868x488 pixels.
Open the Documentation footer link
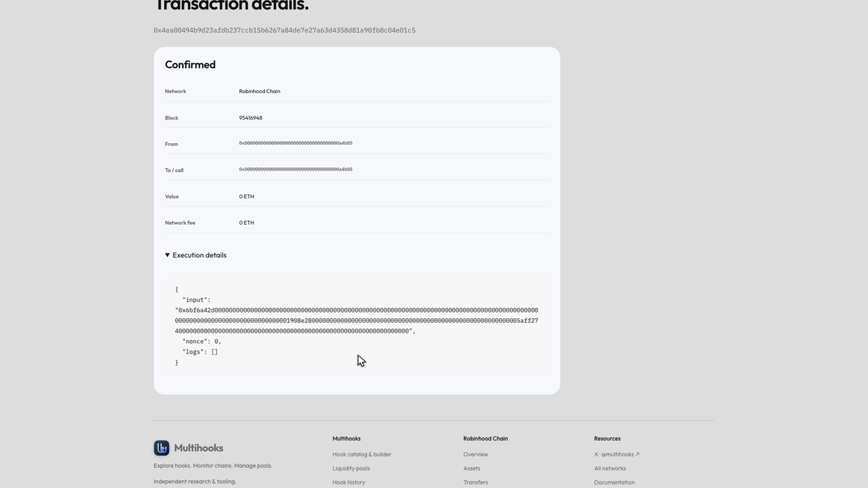coord(615,482)
